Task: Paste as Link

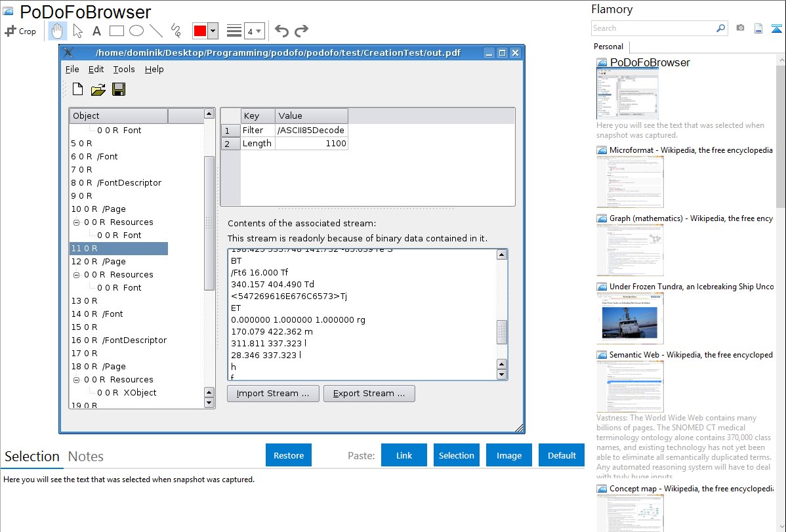Action: [404, 455]
